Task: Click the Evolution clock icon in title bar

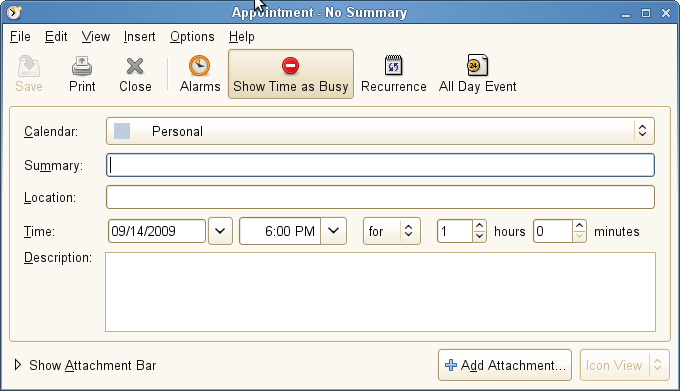Action: (x=14, y=12)
